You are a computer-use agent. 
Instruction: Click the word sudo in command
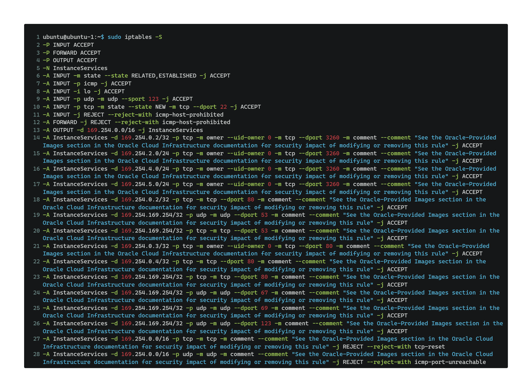pyautogui.click(x=114, y=37)
